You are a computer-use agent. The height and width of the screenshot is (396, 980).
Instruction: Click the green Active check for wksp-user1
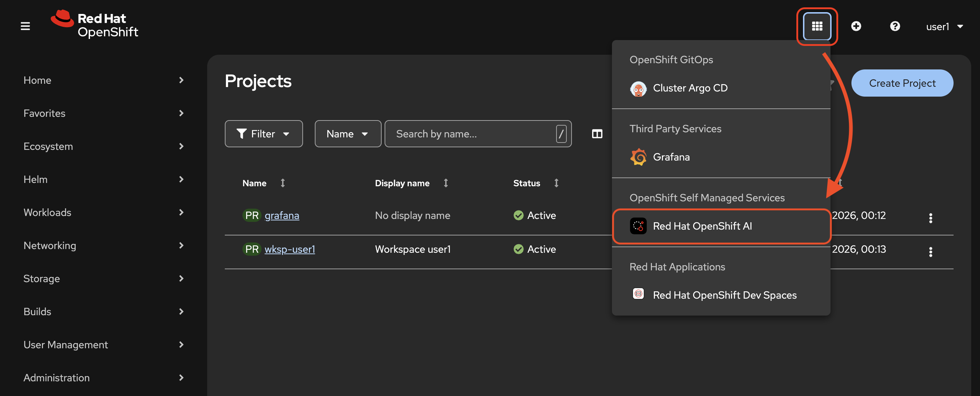518,249
